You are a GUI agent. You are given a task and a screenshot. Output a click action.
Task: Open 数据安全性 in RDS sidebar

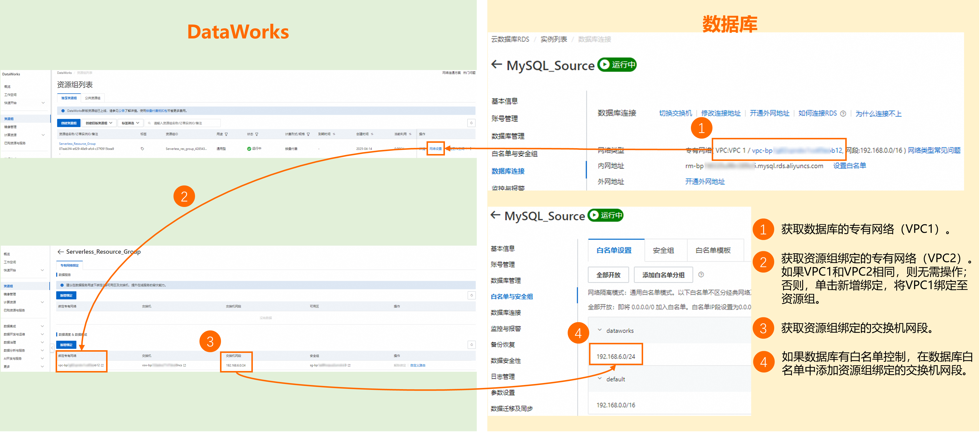[x=506, y=360]
